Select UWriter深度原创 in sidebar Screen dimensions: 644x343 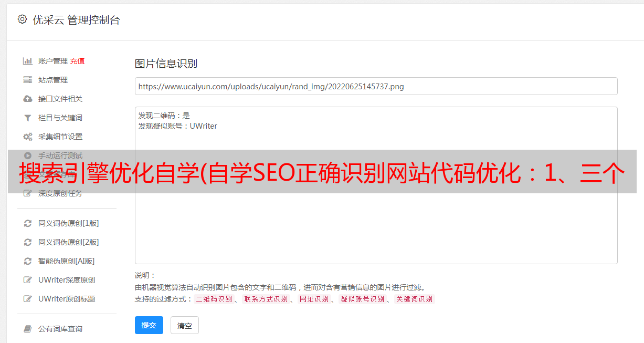click(x=67, y=280)
